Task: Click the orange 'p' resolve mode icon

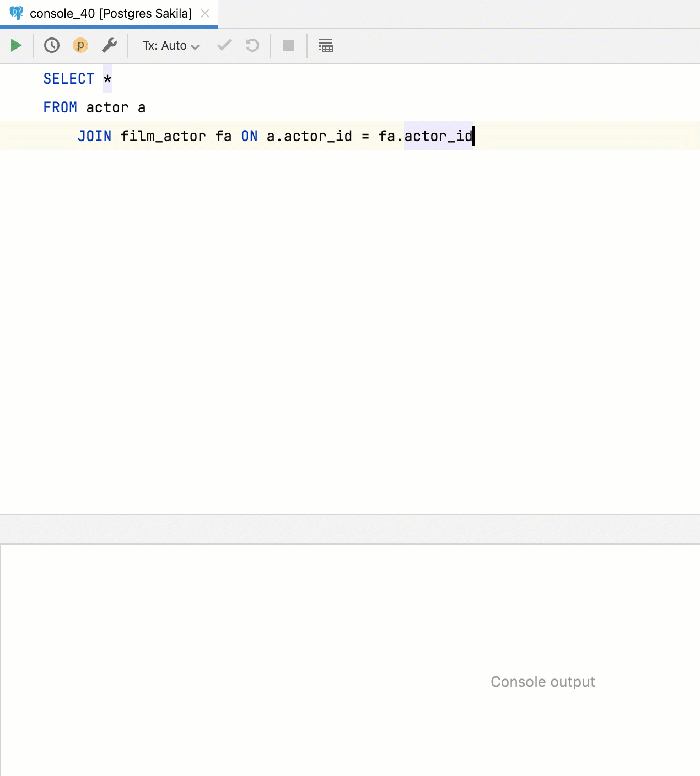Action: coord(80,45)
